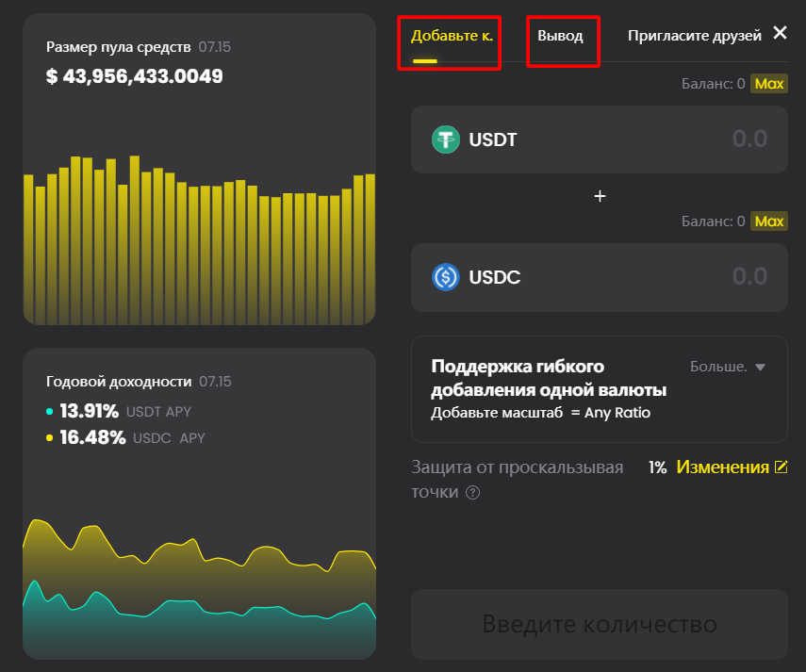Open the Пригласите друзей tab

click(695, 37)
